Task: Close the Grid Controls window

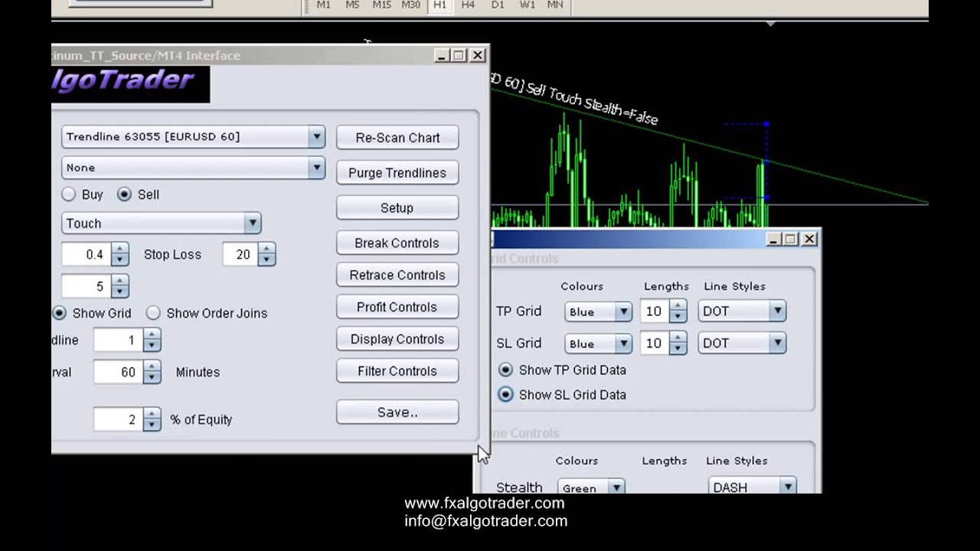Action: click(809, 240)
